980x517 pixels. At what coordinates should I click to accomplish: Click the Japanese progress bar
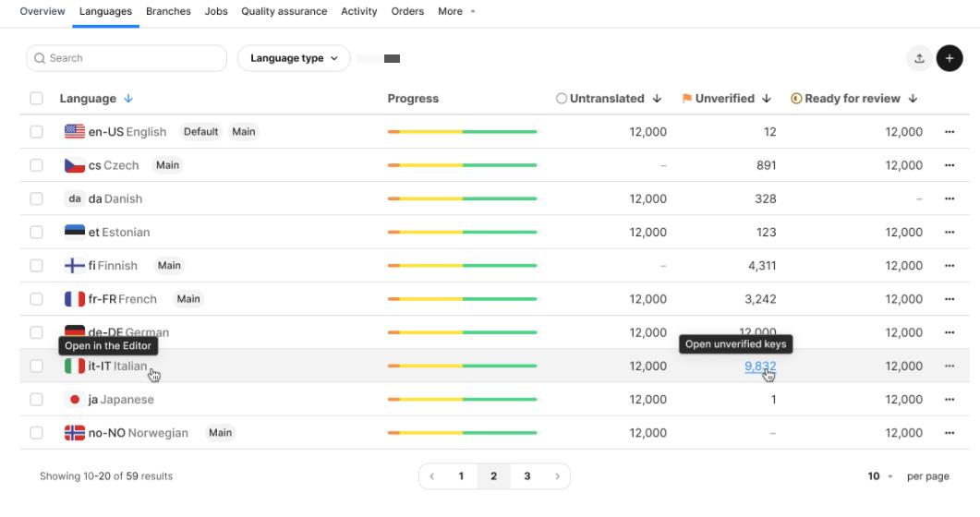coord(462,400)
